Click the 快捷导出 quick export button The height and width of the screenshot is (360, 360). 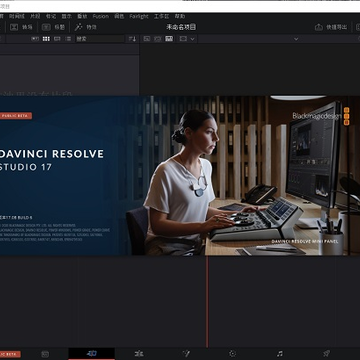pyautogui.click(x=331, y=27)
